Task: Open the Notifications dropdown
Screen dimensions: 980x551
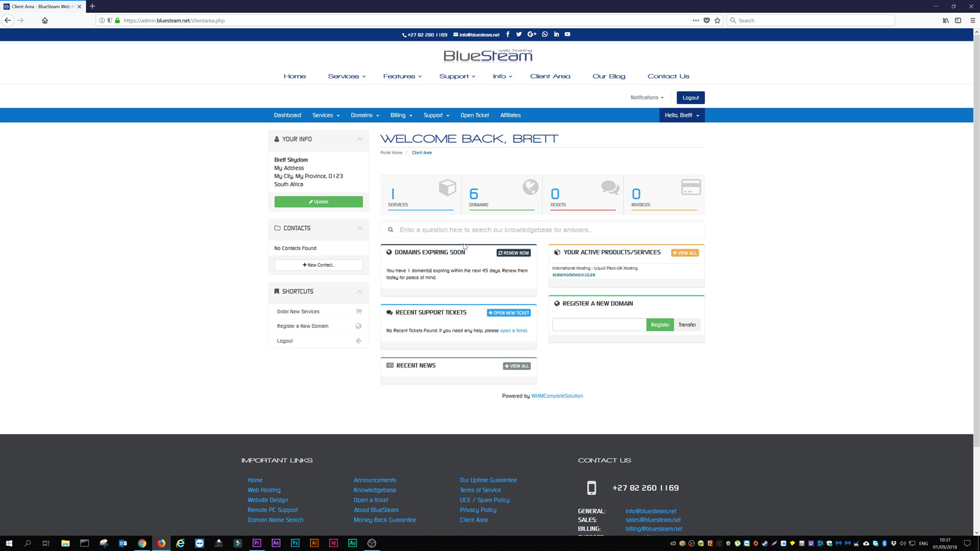Action: 647,98
